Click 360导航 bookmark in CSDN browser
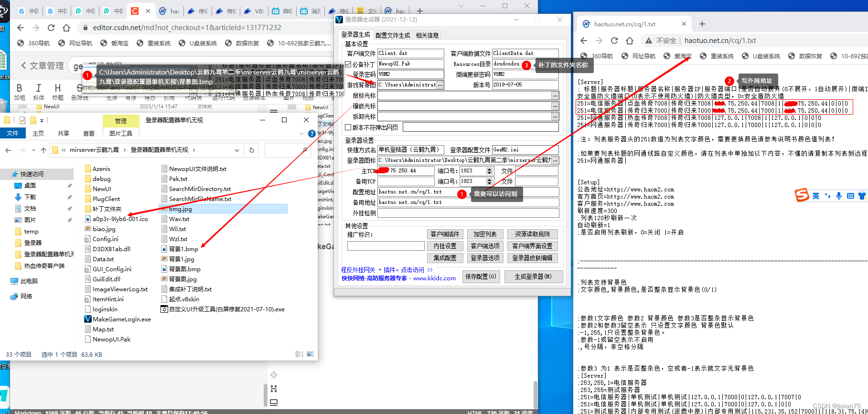 (x=33, y=43)
